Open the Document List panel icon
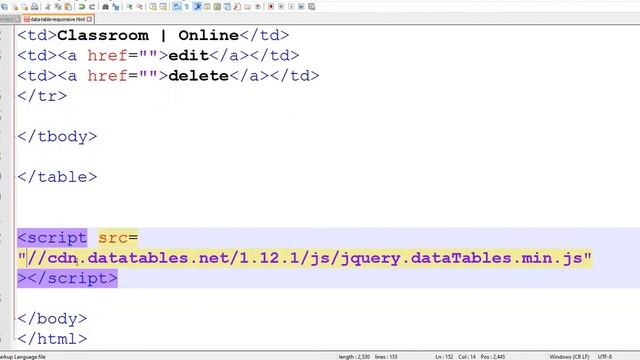Viewport: 640px width, 360px height. (227, 7)
